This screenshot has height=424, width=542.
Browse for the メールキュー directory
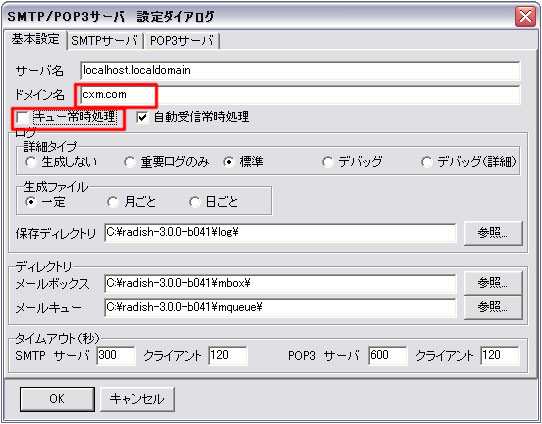[x=493, y=307]
